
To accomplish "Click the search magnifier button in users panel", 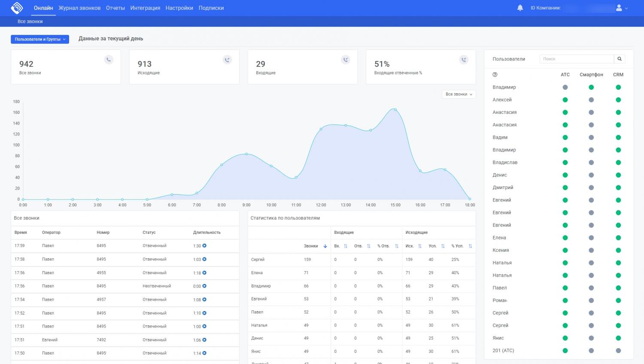I will tap(619, 59).
